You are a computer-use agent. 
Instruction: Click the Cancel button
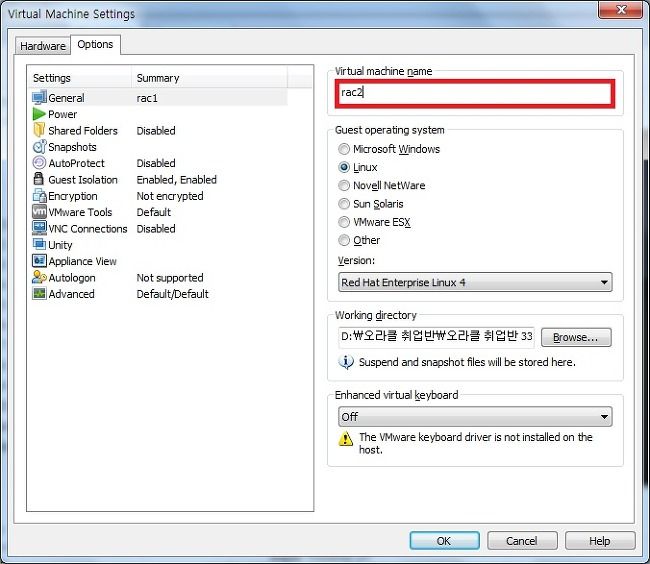point(522,541)
